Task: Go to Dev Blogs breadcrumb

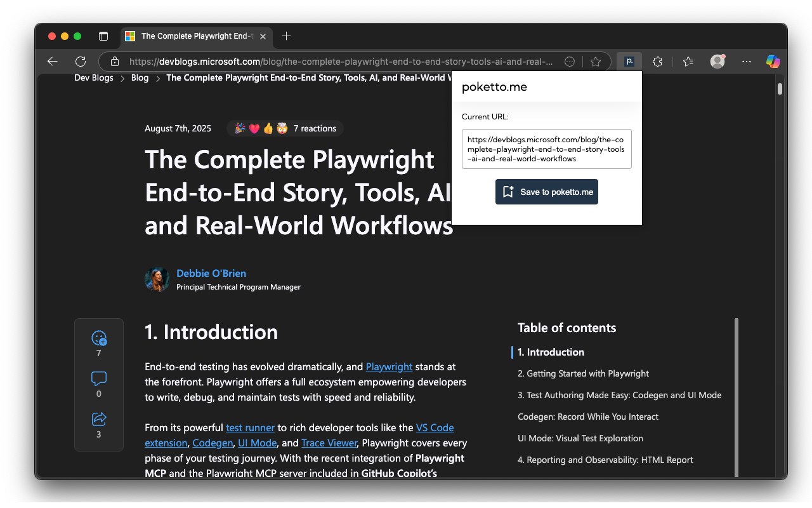Action: [94, 78]
